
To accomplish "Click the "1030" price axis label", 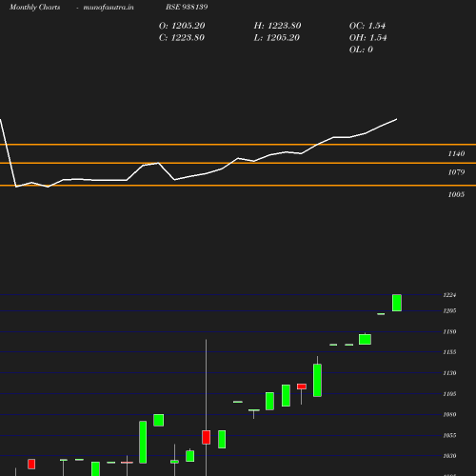I will click(449, 456).
